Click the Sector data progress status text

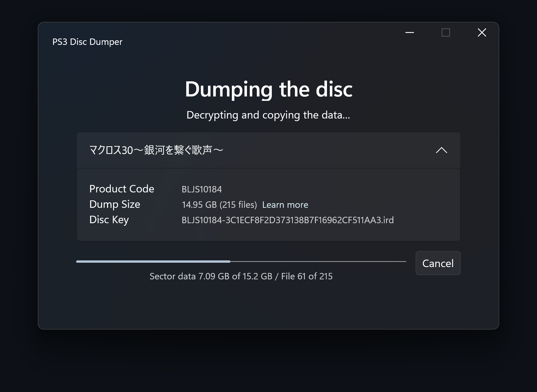pos(241,276)
